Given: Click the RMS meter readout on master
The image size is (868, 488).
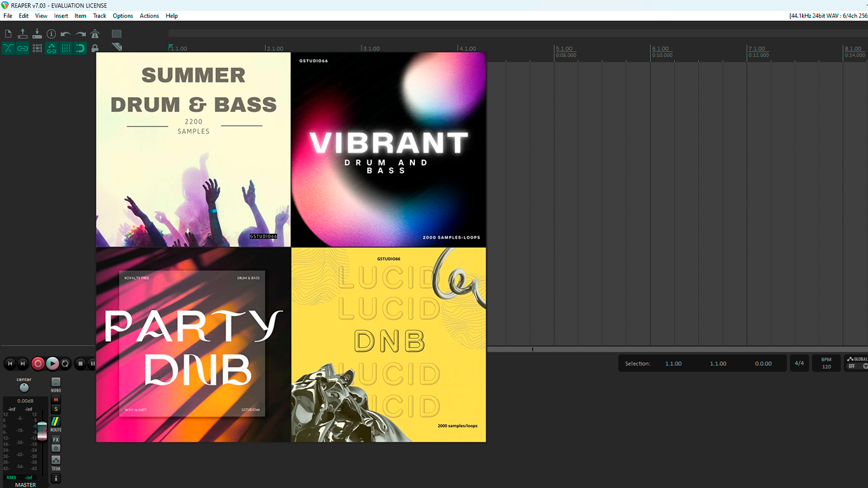Looking at the screenshot, I should tap(19, 477).
